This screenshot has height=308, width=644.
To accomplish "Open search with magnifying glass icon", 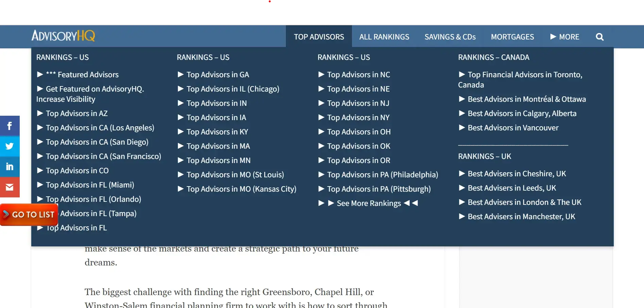I will coord(599,37).
